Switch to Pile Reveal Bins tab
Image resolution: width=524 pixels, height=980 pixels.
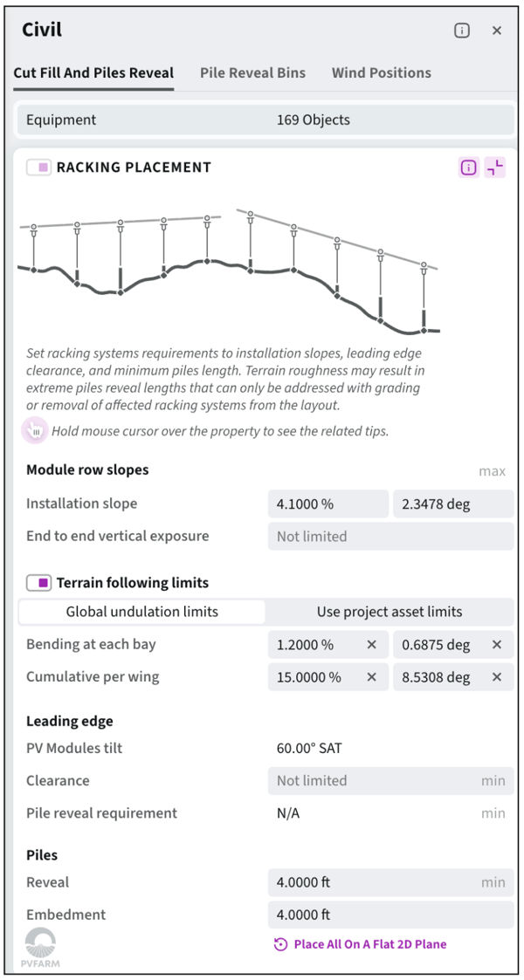coord(252,73)
